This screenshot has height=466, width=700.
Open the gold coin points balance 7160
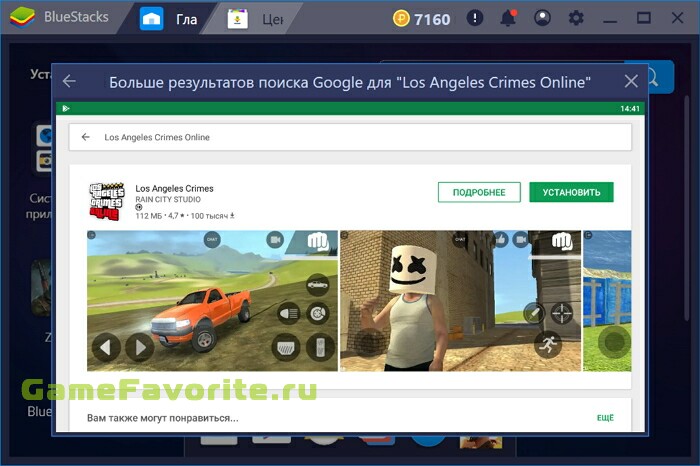point(421,19)
